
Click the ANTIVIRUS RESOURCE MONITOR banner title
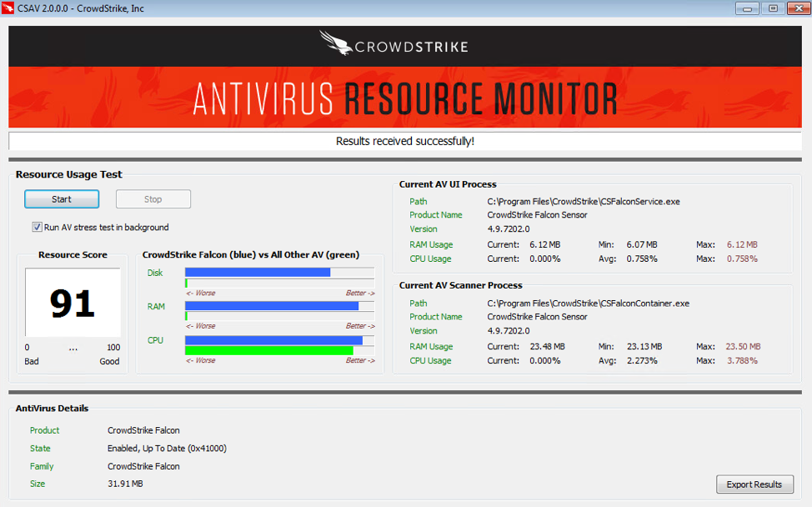point(405,98)
